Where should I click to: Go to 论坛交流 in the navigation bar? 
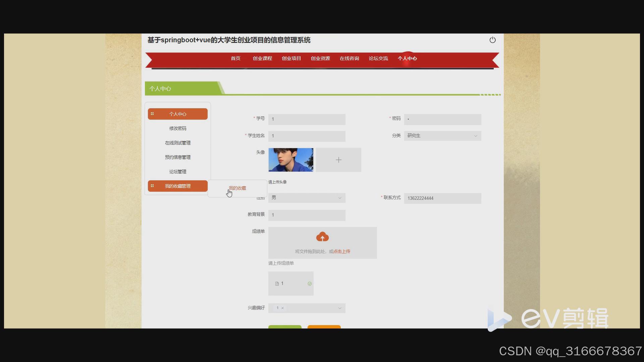(x=378, y=59)
